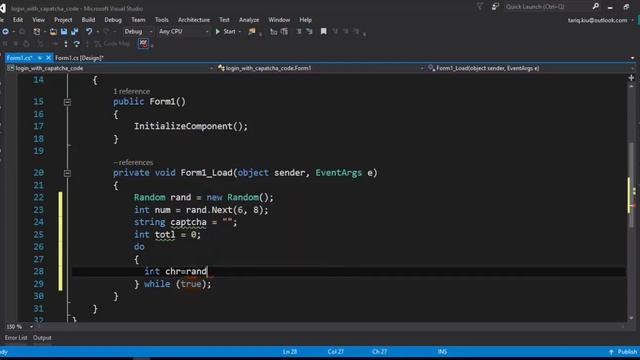The height and width of the screenshot is (360, 640).
Task: Open the Project menu
Action: point(63,20)
